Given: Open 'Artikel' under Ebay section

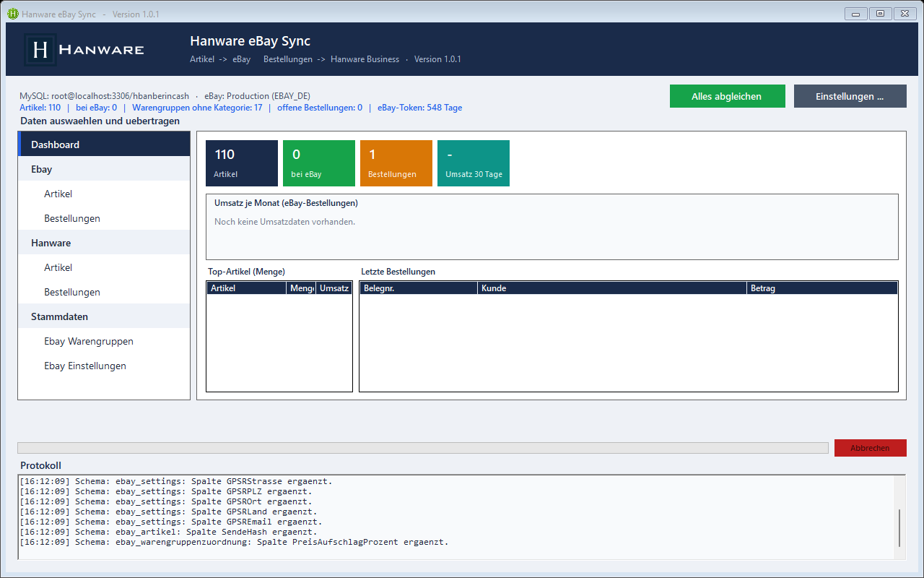Looking at the screenshot, I should tap(105, 194).
